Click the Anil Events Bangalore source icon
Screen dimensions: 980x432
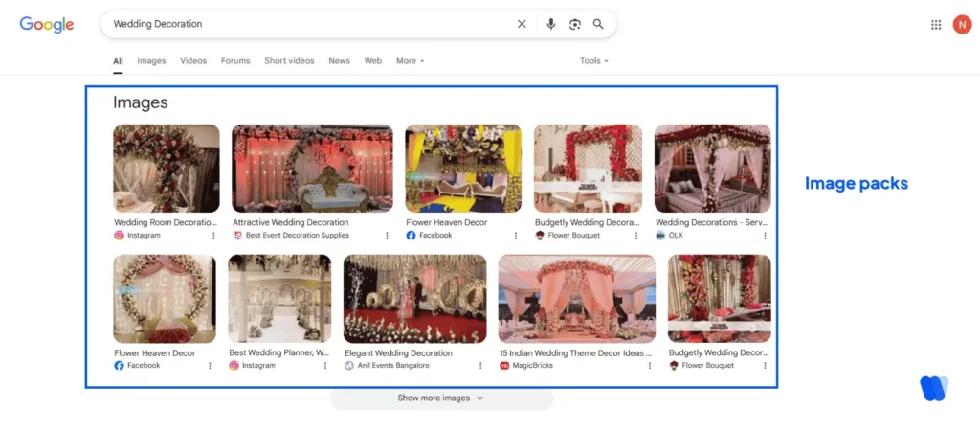(349, 365)
